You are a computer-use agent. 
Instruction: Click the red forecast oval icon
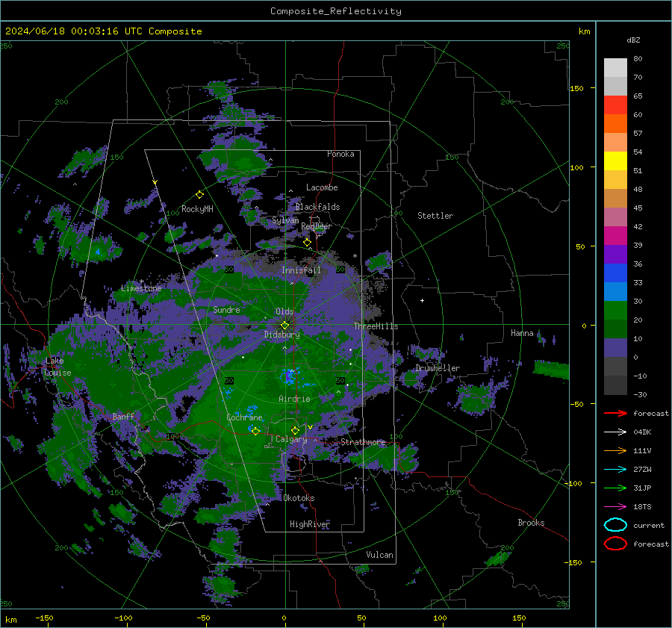615,544
